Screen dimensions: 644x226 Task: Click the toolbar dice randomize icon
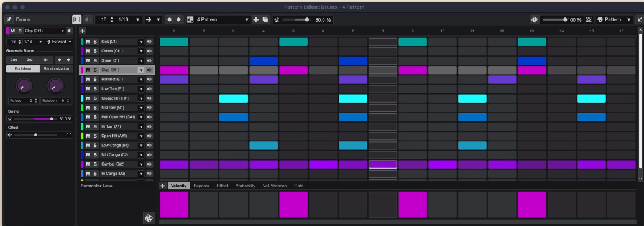535,19
